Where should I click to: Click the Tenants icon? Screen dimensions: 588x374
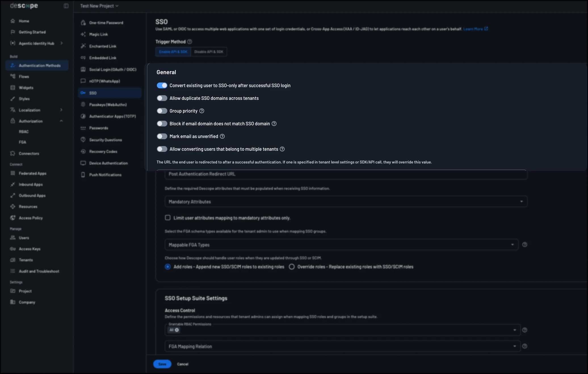(12, 260)
